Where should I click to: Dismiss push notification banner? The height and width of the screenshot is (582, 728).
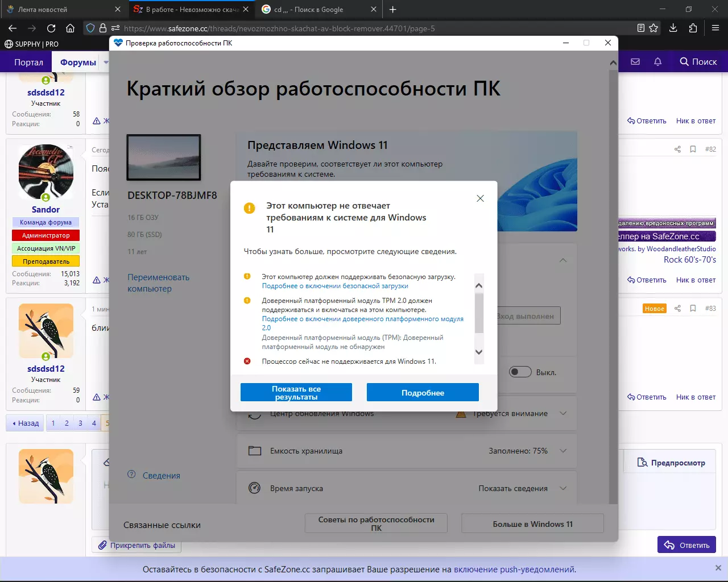coord(718,568)
